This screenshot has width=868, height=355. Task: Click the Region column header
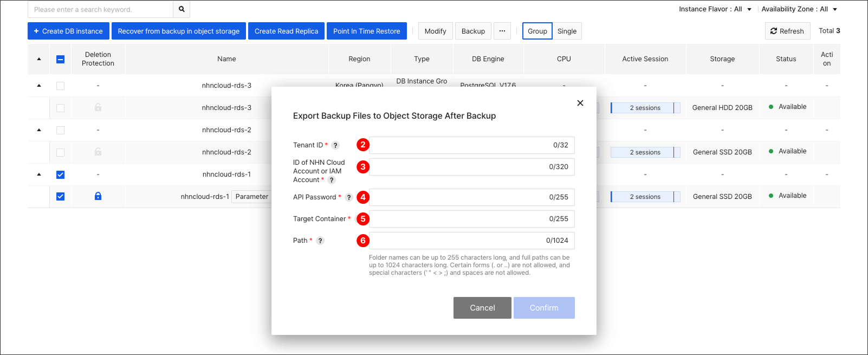click(359, 59)
